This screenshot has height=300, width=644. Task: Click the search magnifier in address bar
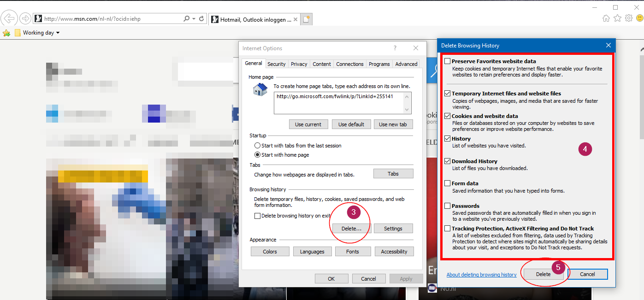coord(186,19)
